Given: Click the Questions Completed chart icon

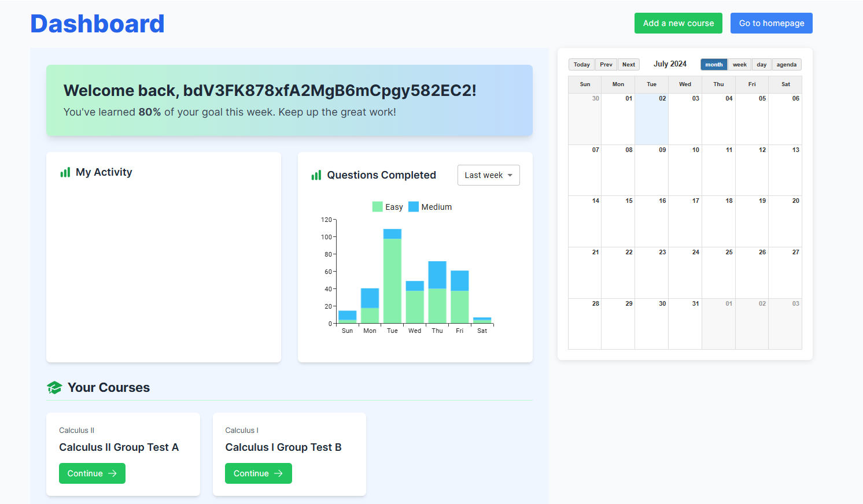Looking at the screenshot, I should point(316,175).
